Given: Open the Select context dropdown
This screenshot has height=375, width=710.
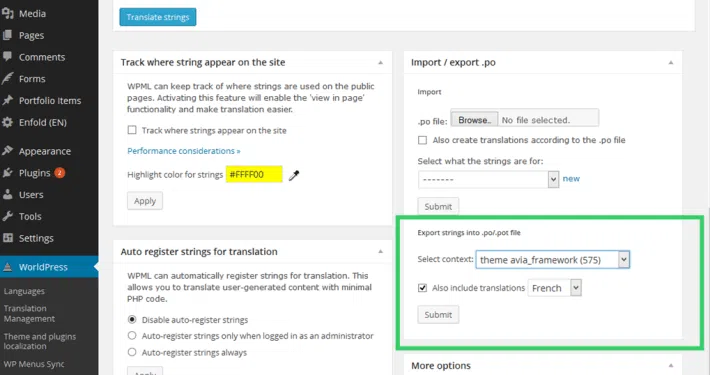Looking at the screenshot, I should click(552, 260).
